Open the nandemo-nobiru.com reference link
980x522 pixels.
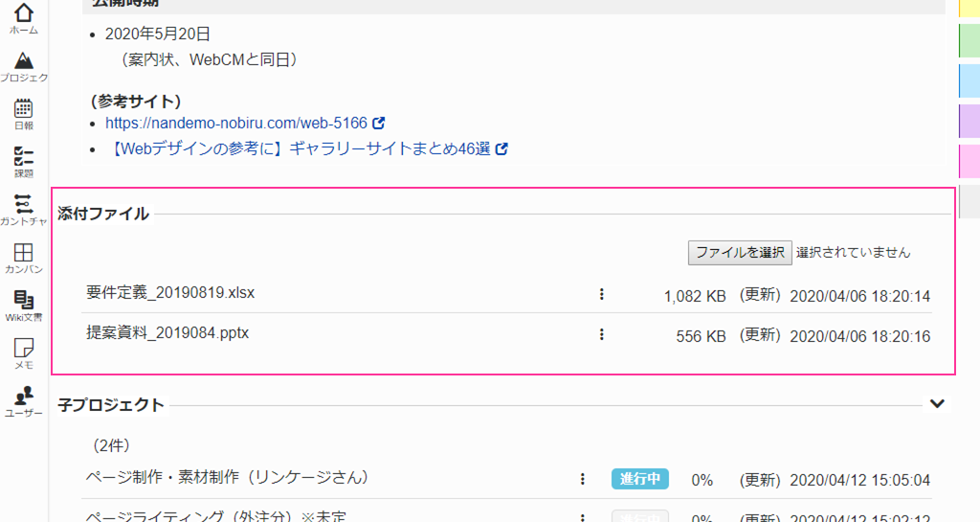236,123
